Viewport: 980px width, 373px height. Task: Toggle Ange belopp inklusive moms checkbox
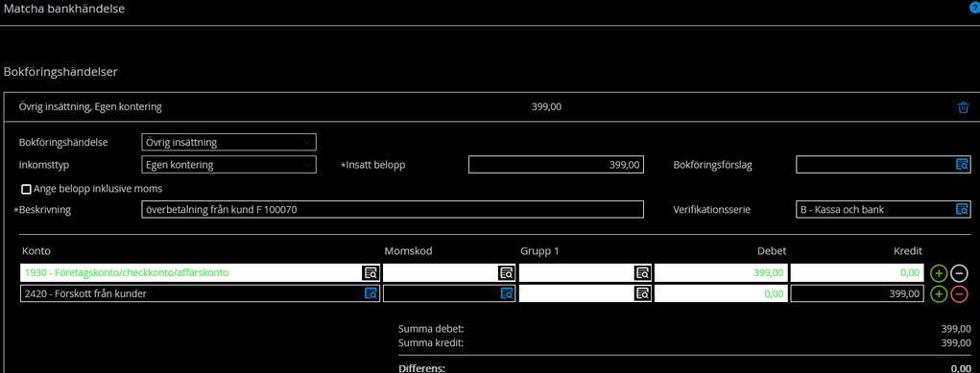point(26,189)
